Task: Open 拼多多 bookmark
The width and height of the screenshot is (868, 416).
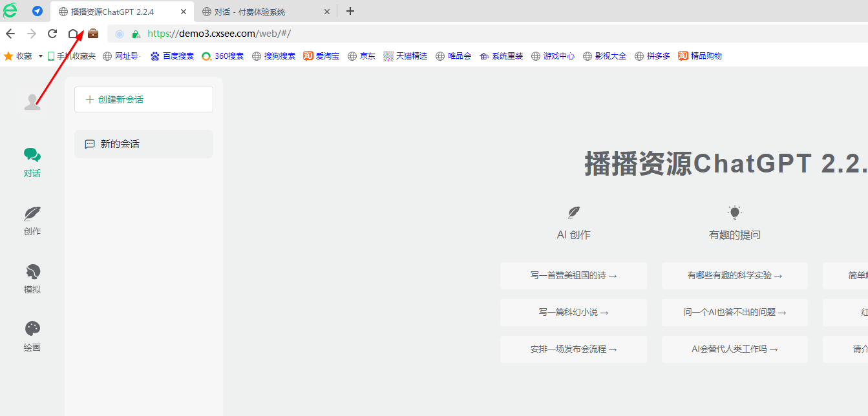Action: (652, 56)
